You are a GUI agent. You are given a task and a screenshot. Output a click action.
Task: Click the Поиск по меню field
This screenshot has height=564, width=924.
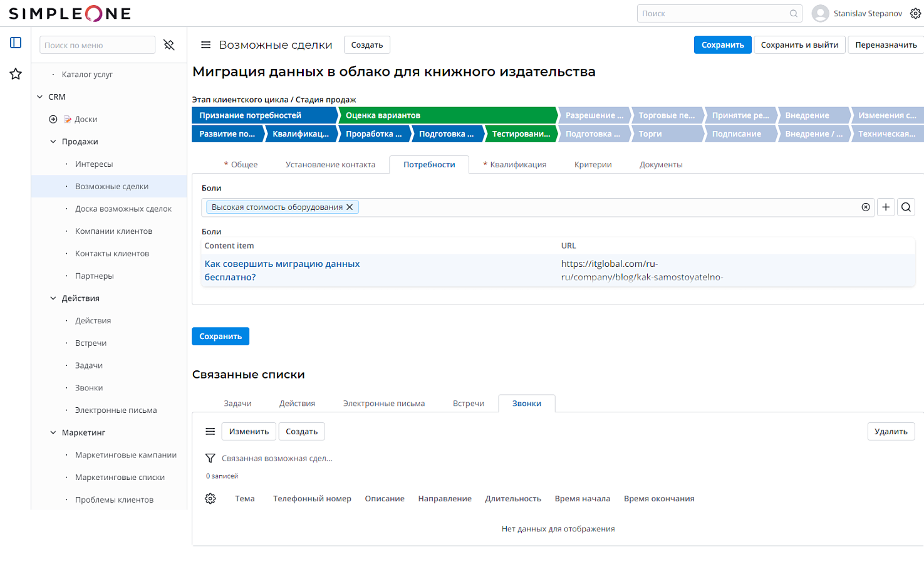[97, 45]
